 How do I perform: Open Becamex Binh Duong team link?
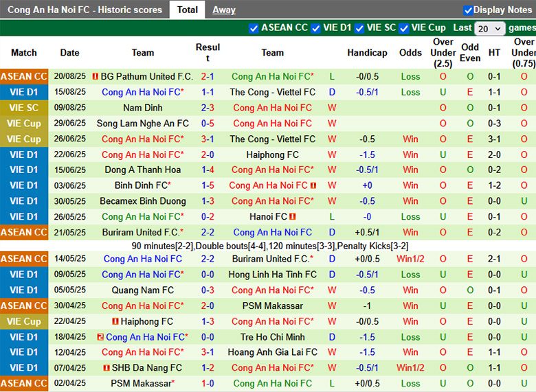[x=143, y=201]
